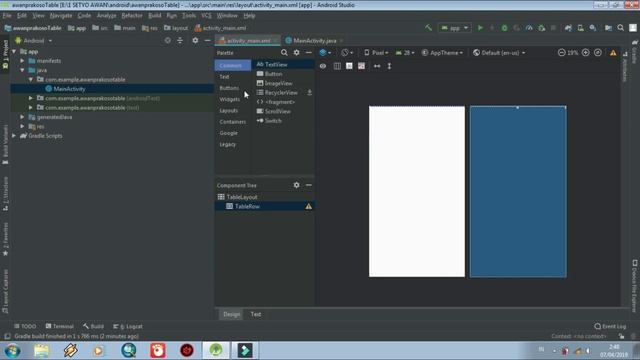Run the app with the green play icon
640x360 pixels.
pyautogui.click(x=480, y=28)
